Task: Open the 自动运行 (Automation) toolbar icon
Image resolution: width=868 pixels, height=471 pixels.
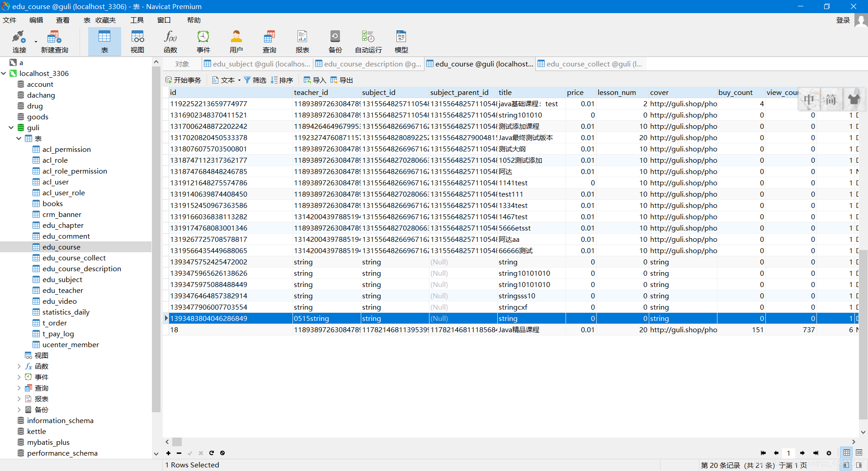Action: coord(368,42)
